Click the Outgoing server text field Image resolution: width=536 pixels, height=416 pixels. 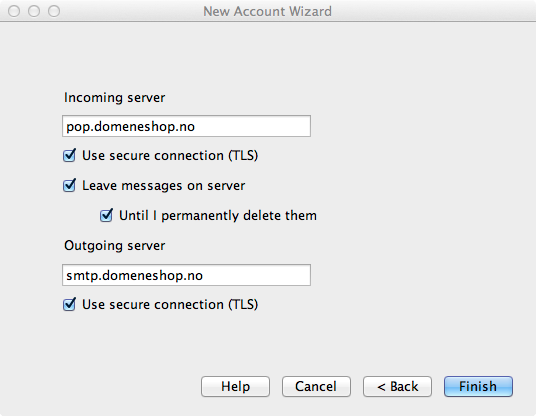[186, 275]
